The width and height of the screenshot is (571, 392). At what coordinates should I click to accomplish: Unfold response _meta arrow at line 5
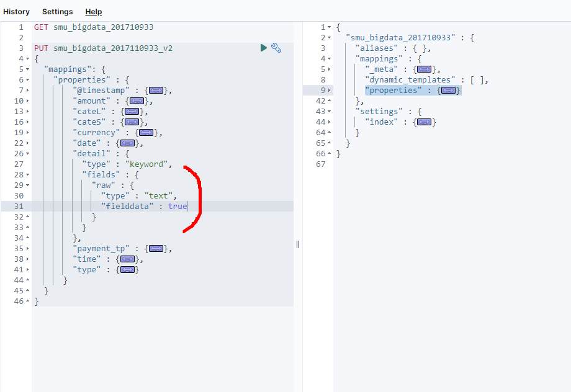pyautogui.click(x=329, y=69)
